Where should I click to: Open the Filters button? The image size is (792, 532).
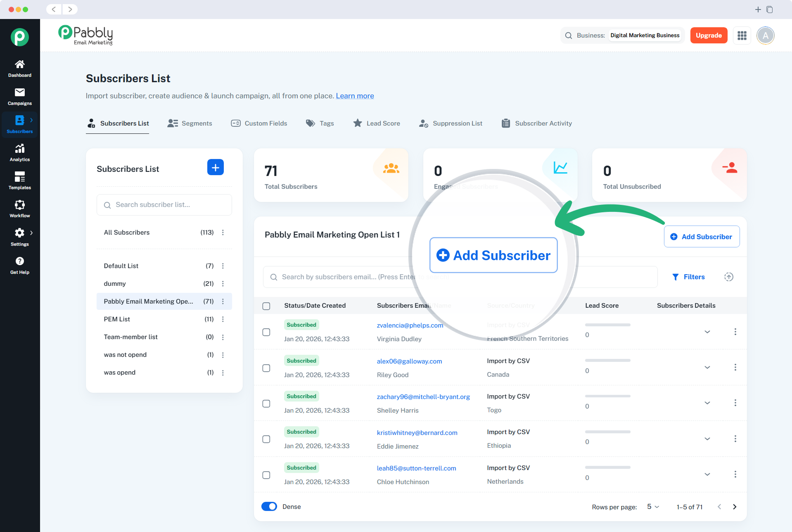coord(688,277)
